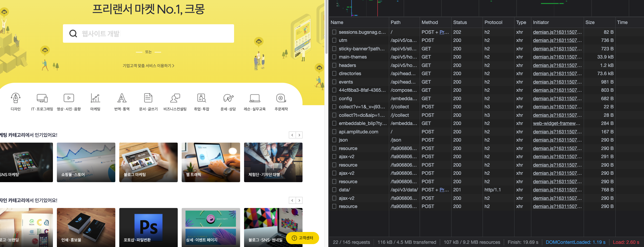Image resolution: width=644 pixels, height=247 pixels.
Task: Tick the checkbox for directories request
Action: tap(334, 74)
